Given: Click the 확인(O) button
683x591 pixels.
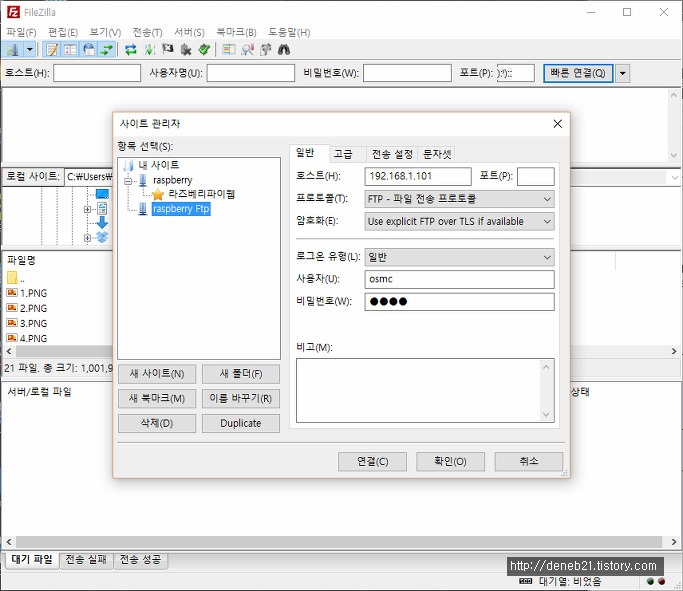Looking at the screenshot, I should (x=450, y=461).
